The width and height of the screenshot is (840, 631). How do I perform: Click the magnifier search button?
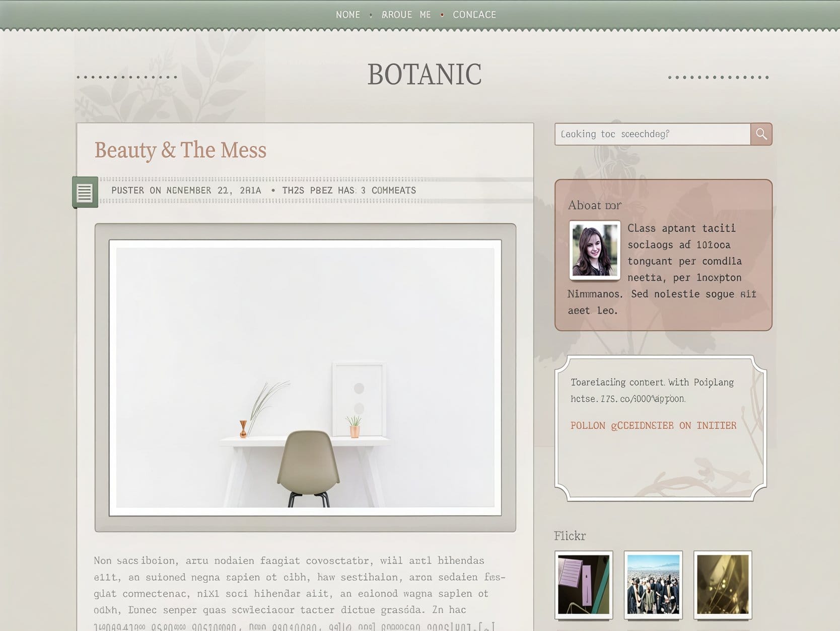pos(761,134)
